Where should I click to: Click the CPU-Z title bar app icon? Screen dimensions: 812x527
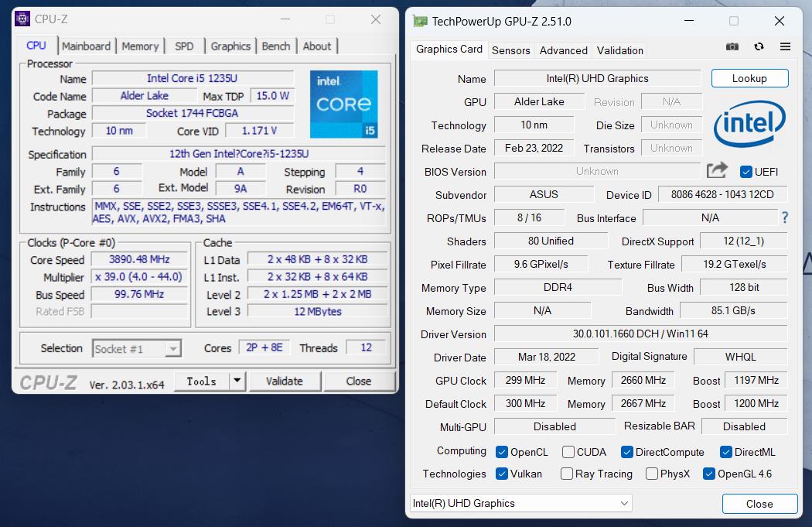tap(23, 19)
